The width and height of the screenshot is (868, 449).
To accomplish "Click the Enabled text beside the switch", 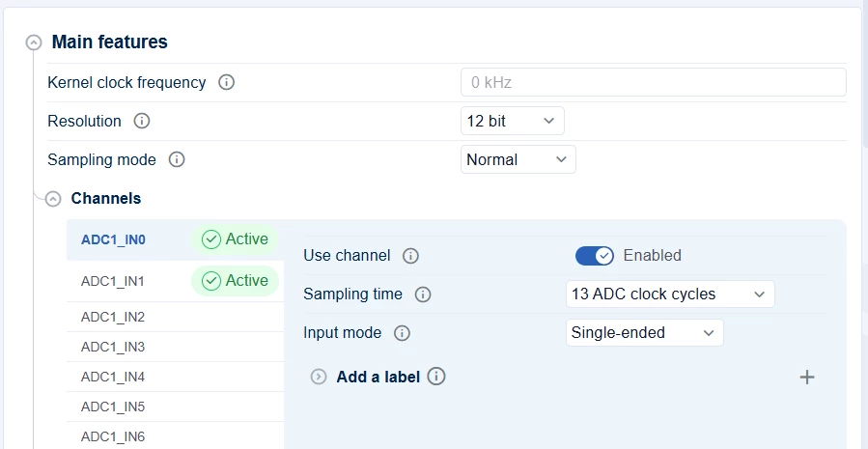I will point(652,255).
